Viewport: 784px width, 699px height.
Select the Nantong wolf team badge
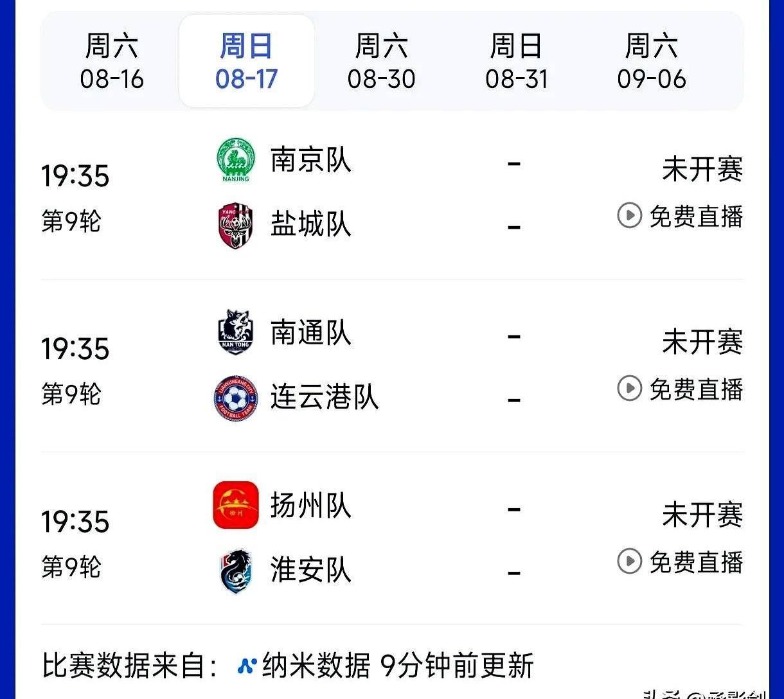point(235,332)
